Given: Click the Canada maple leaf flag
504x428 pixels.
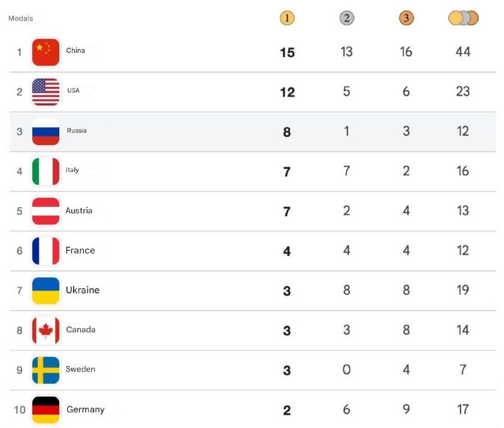Looking at the screenshot, I should 46,330.
